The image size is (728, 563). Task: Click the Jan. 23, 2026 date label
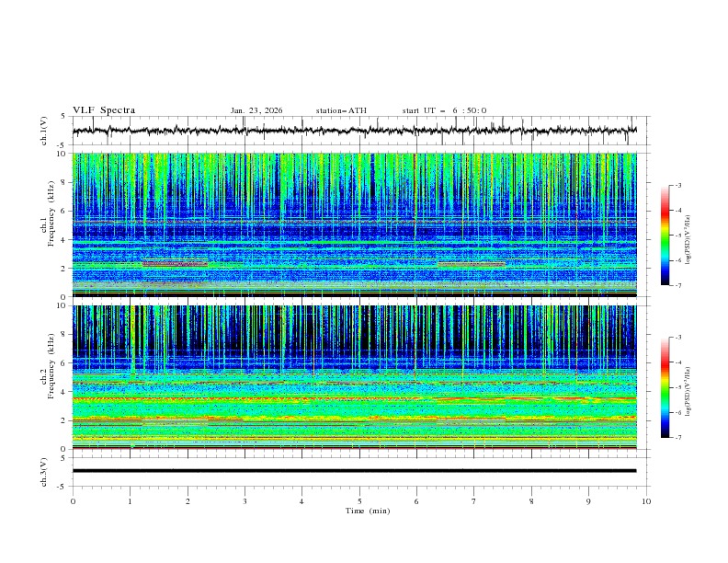(256, 110)
